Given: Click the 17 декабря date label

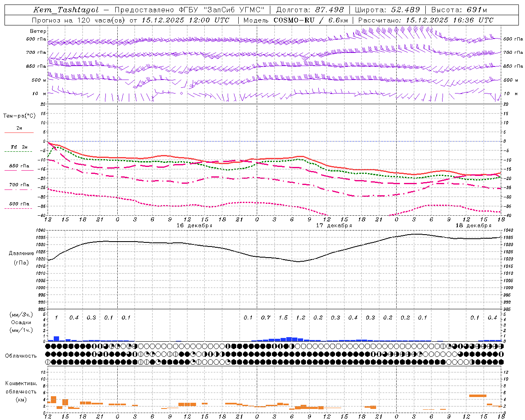Looking at the screenshot, I should click(334, 226).
